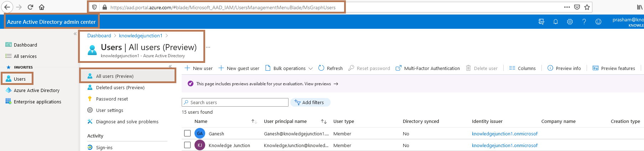Click the browser forward arrow
Viewport: 644px width, 151px height.
(x=19, y=7)
